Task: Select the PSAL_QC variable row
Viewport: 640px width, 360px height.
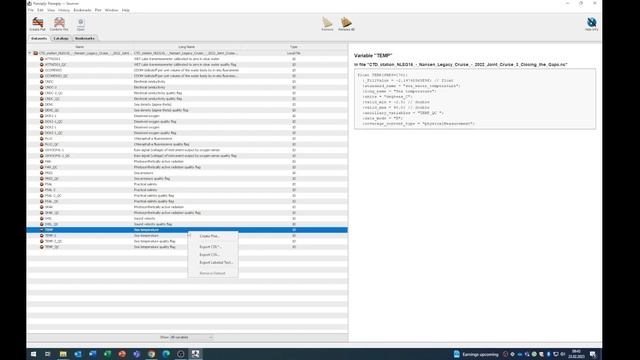Action: [187, 202]
